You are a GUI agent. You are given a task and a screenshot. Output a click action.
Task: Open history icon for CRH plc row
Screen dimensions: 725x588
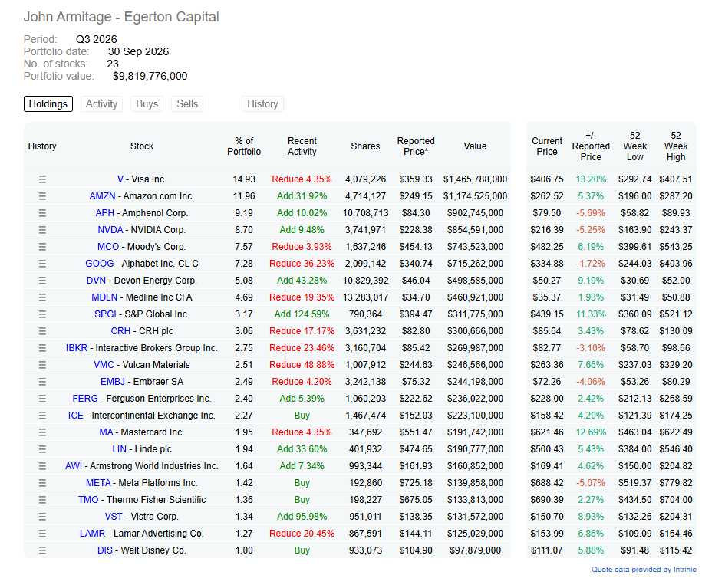(x=42, y=331)
